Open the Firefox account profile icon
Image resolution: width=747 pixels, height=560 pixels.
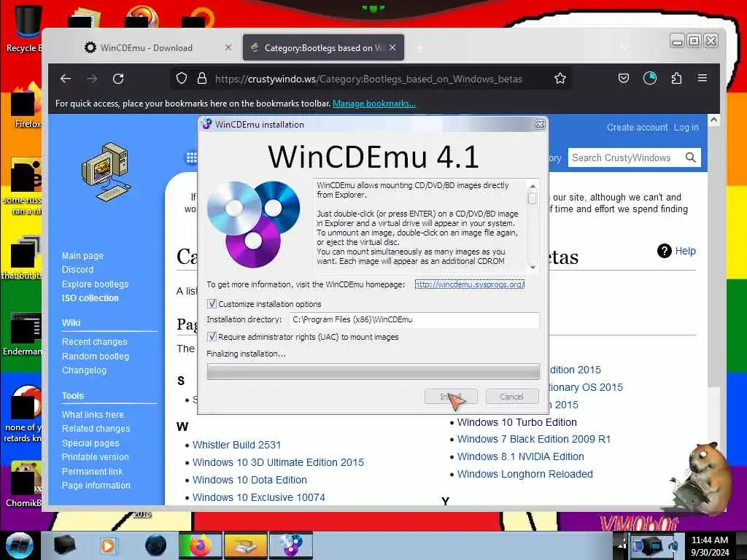pos(650,78)
